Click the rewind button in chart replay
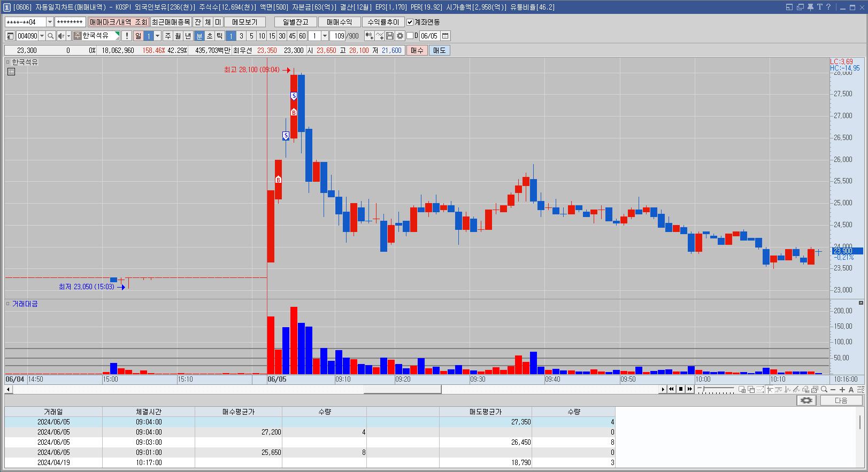Viewport: 868px width, 472px height. point(671,389)
